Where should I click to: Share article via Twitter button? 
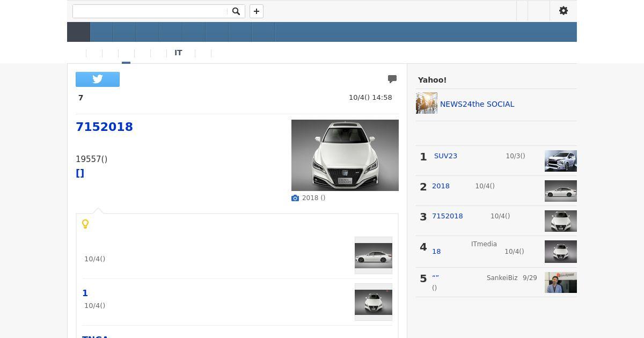(98, 79)
